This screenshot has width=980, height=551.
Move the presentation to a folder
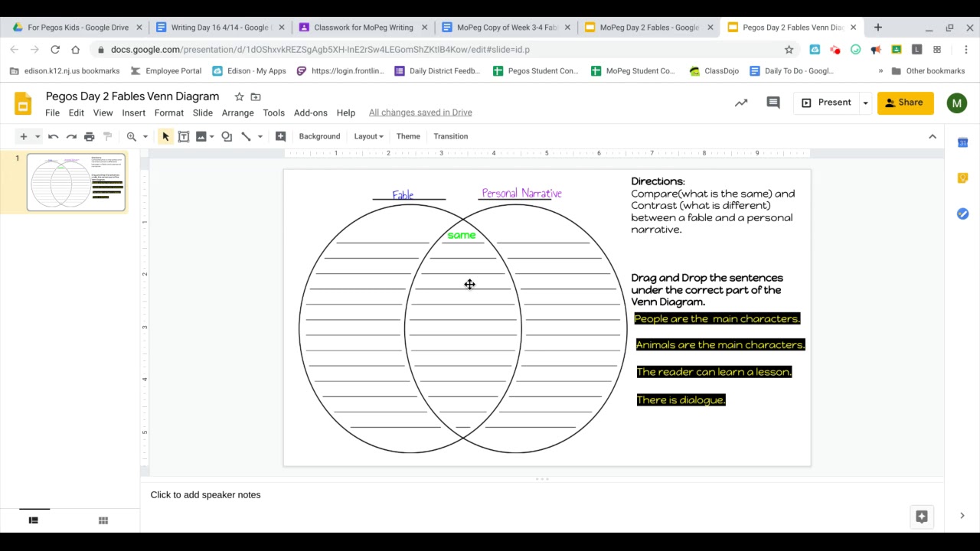[256, 96]
